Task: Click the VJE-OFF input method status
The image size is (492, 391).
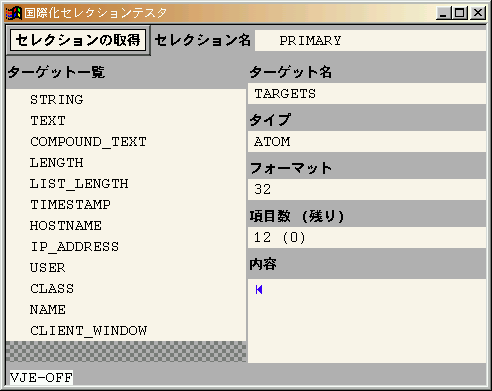Action: click(41, 378)
